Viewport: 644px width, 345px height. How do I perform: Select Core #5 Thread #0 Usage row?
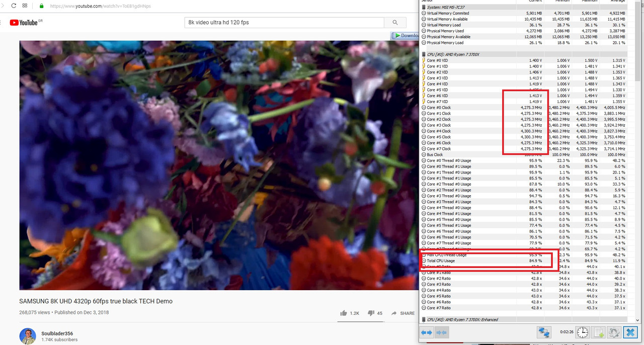524,219
